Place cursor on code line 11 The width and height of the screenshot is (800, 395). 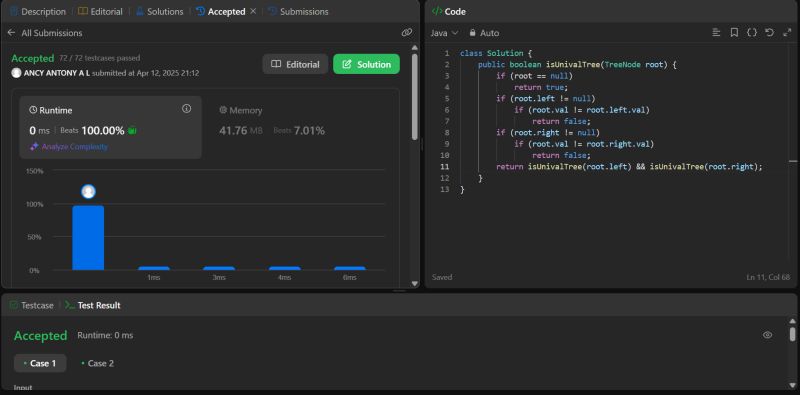coord(629,167)
